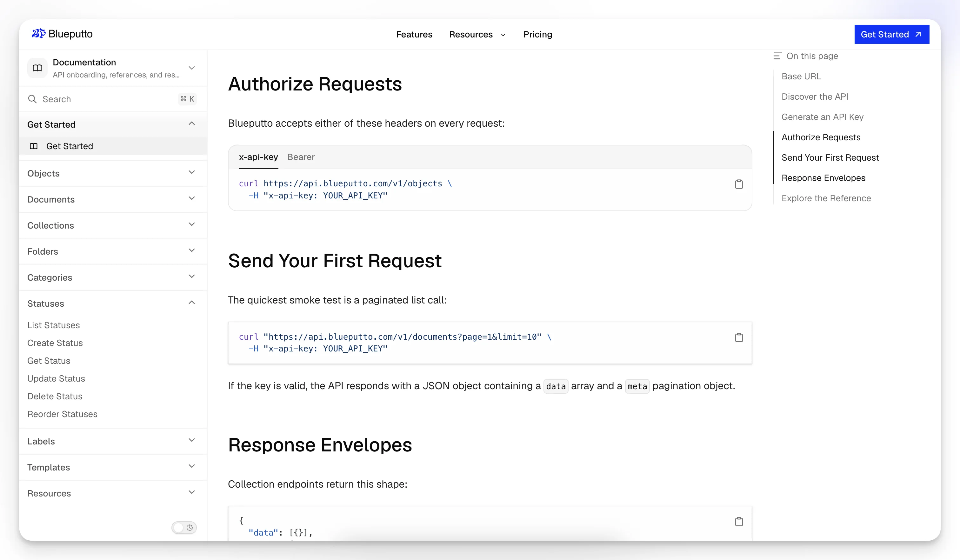Expand the Resources sidebar section
Screen dimensions: 960x560
[113, 493]
